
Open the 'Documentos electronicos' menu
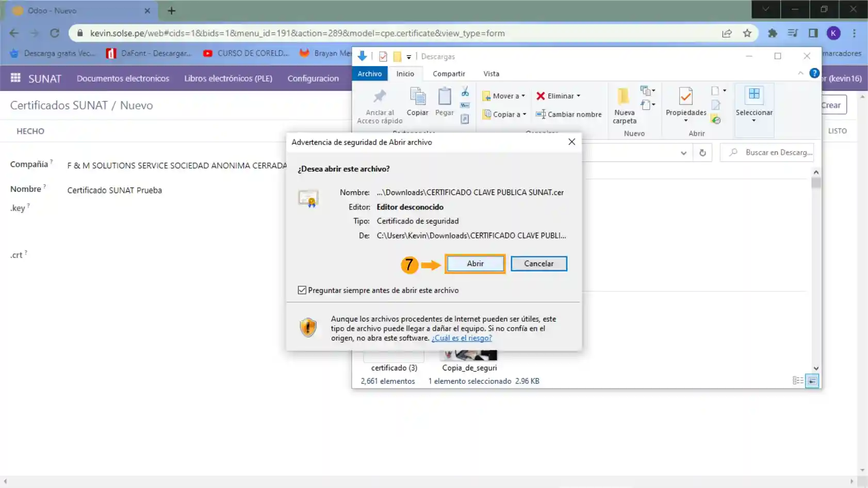123,78
